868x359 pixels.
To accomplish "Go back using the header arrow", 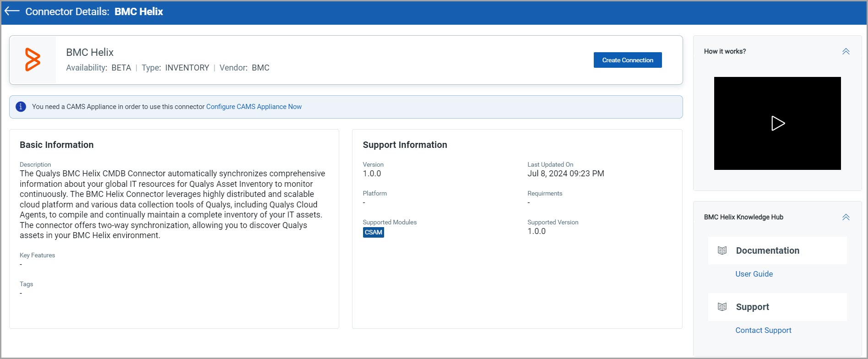I will 12,11.
